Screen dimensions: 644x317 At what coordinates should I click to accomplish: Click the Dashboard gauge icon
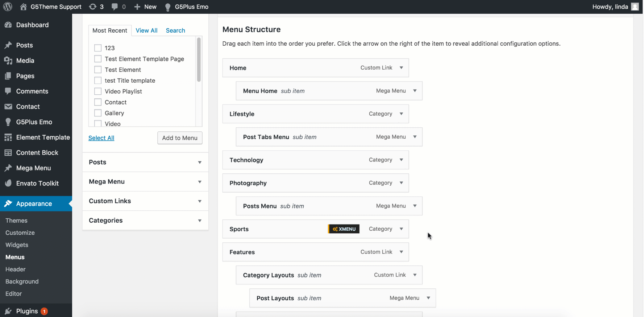[x=8, y=25]
